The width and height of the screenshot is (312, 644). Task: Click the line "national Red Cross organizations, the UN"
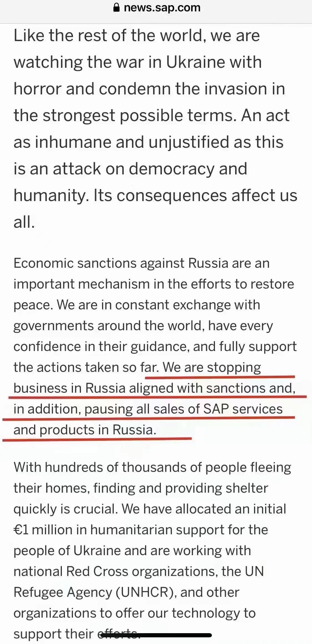139,571
